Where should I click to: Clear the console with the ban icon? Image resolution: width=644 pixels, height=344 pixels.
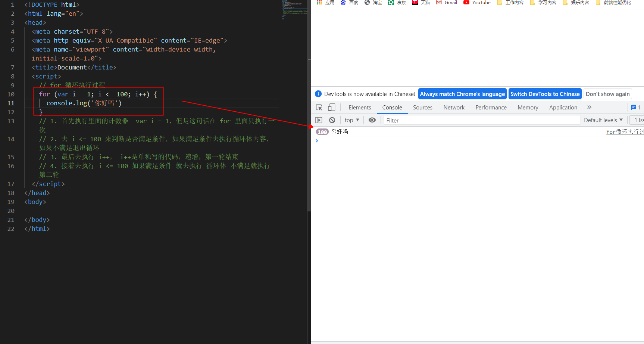point(332,120)
